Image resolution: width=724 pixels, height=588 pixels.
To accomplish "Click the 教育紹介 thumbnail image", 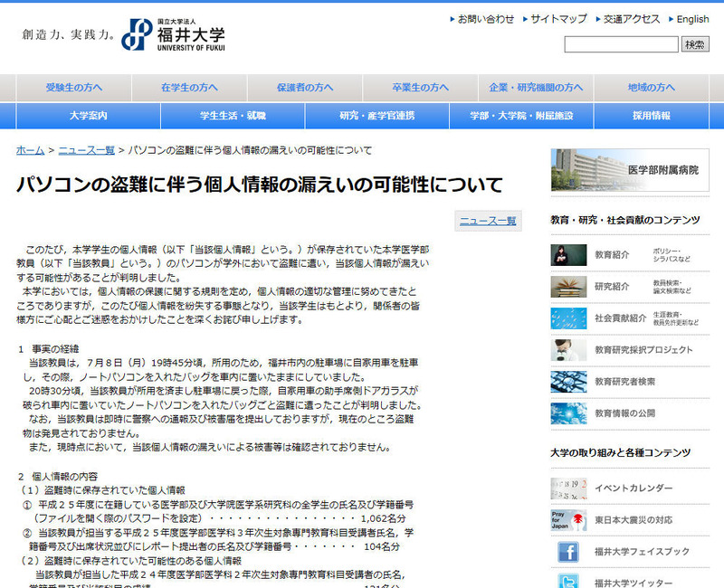I will [568, 255].
